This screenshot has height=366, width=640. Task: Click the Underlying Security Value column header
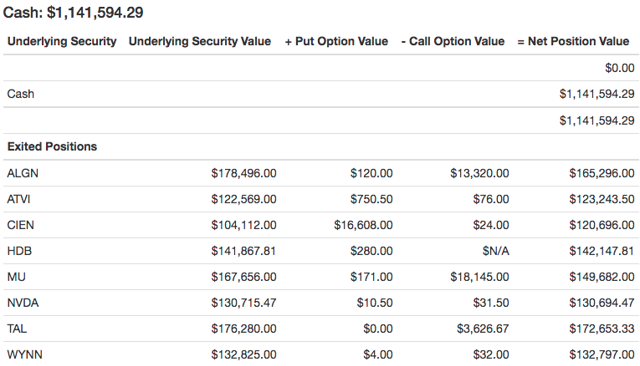[x=200, y=41]
